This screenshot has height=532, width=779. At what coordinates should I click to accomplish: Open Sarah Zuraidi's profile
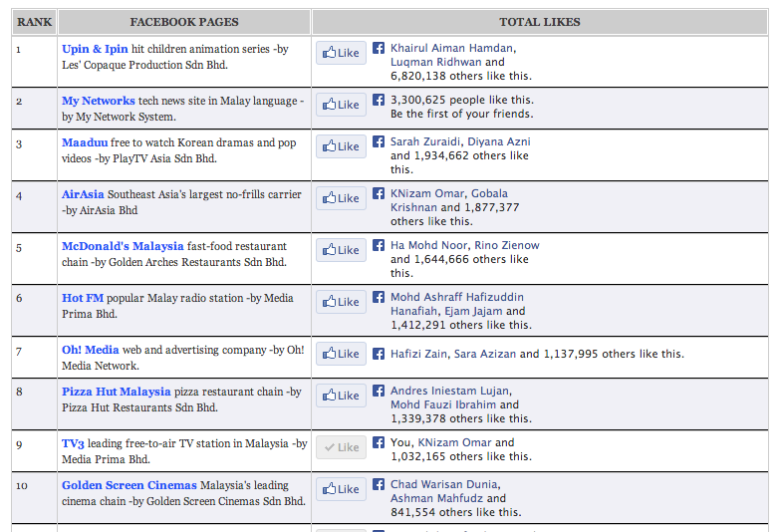(x=425, y=141)
